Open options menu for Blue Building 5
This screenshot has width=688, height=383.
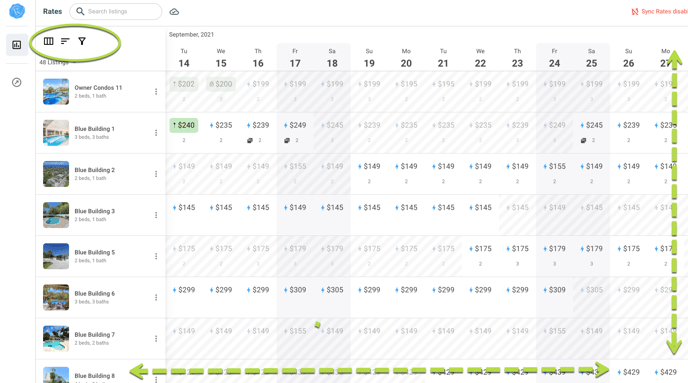pos(156,256)
